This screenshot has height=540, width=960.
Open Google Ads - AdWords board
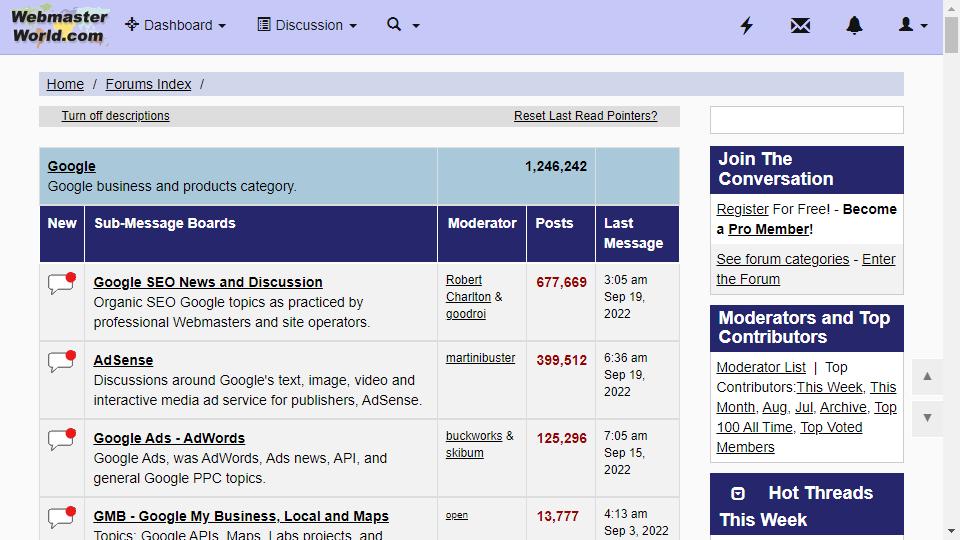169,438
